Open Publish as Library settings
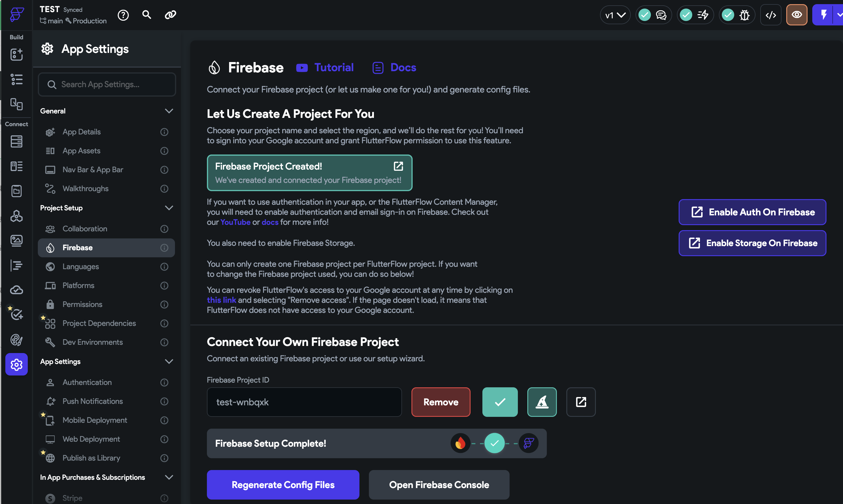843x504 pixels. 106,458
